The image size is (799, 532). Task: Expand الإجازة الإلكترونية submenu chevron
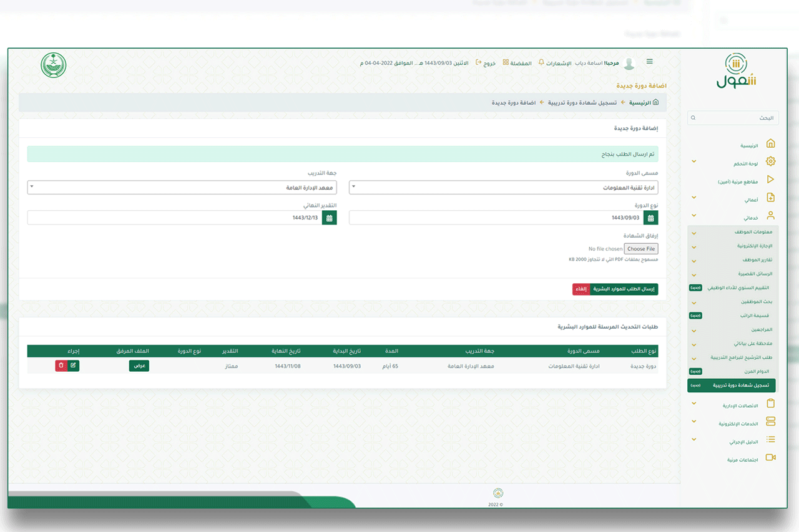point(694,247)
